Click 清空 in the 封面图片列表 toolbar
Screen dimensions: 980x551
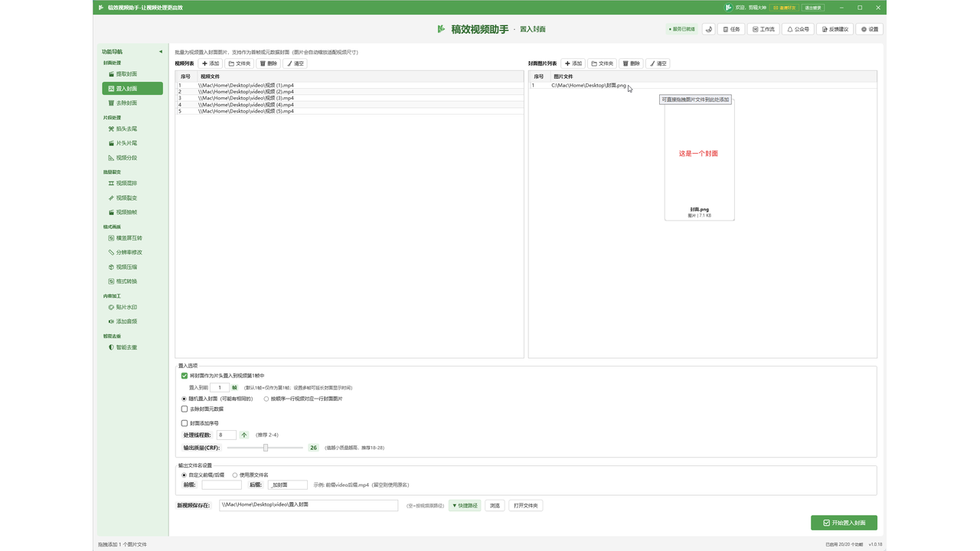[x=658, y=64]
